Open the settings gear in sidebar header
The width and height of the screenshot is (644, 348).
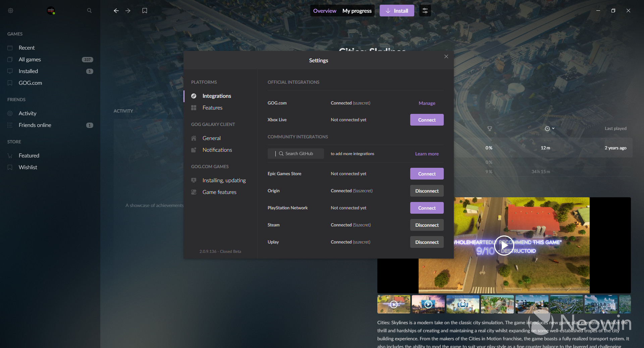(10, 11)
